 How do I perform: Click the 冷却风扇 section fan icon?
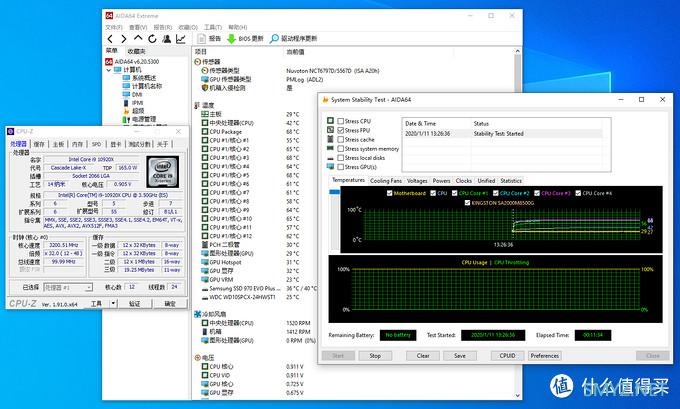point(198,314)
